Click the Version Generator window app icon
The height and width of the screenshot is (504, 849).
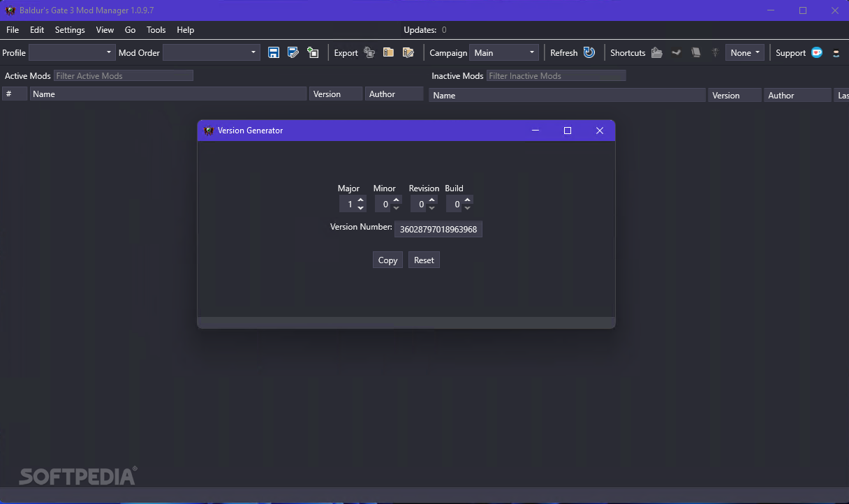pyautogui.click(x=208, y=131)
